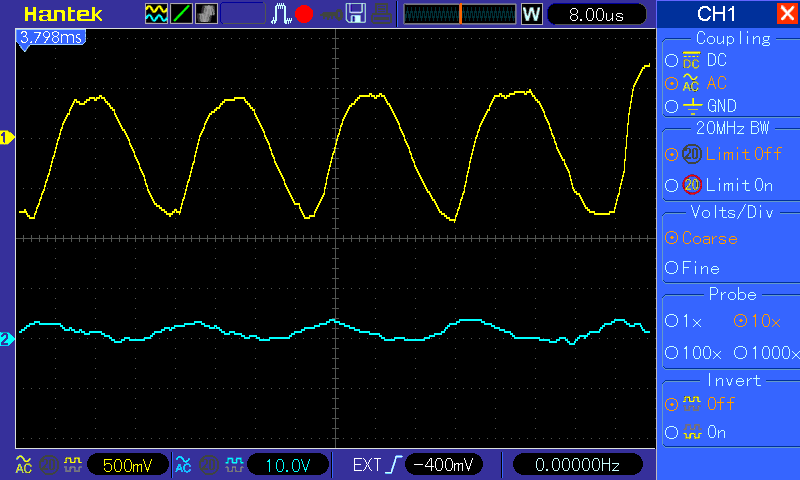Click the key lock icon
This screenshot has width=800, height=480.
pyautogui.click(x=332, y=15)
